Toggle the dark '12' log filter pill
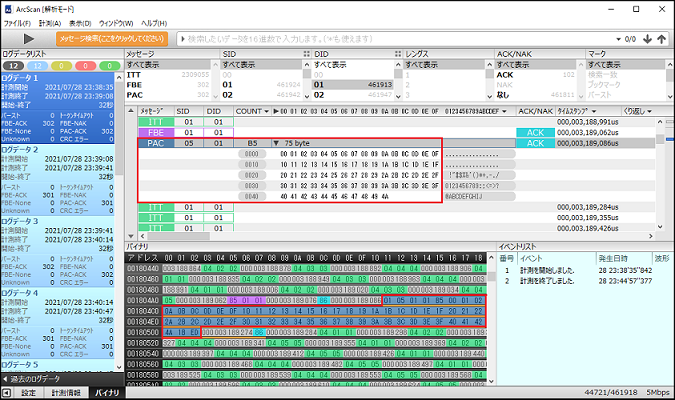This screenshot has height=400, width=675. pyautogui.click(x=14, y=66)
